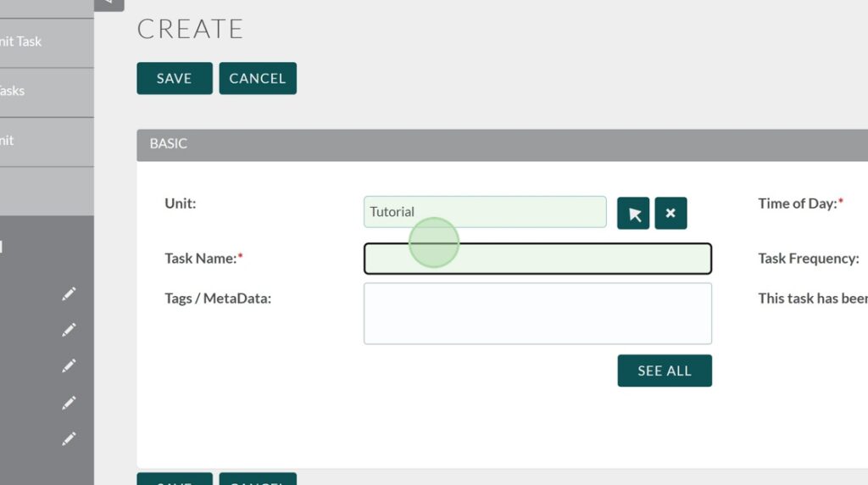Click the fourth pencil edit icon in sidebar
Screen dimensions: 868x485
(x=69, y=403)
